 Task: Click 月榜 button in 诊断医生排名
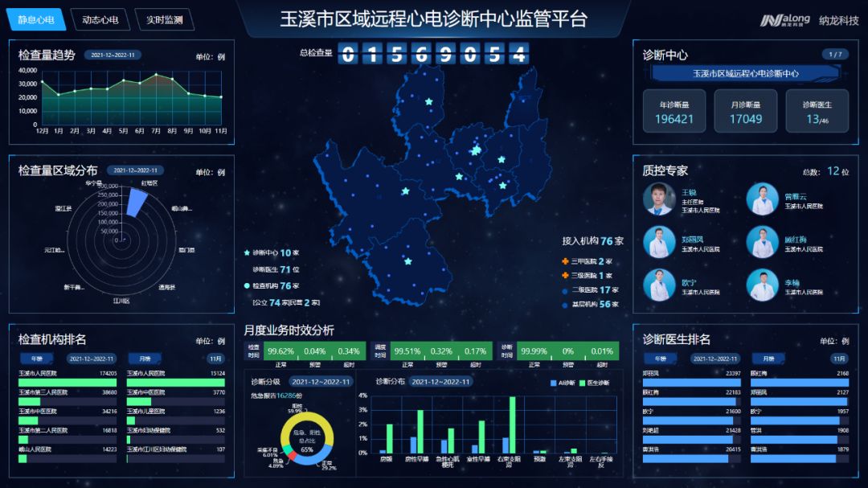click(x=768, y=359)
